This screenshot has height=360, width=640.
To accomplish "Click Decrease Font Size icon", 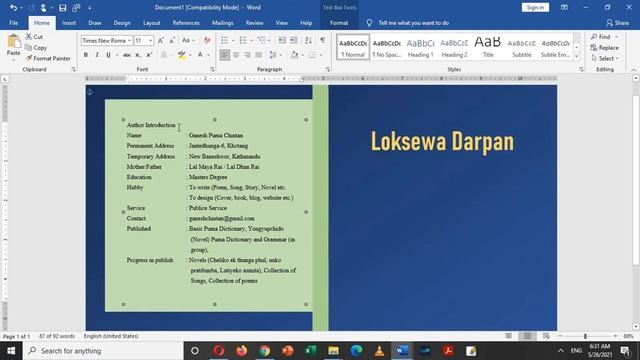I will (x=172, y=40).
